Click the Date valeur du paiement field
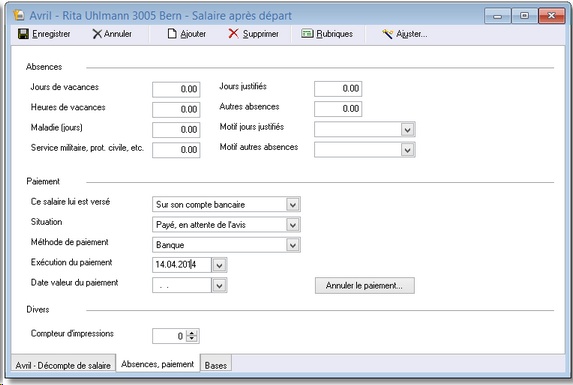The image size is (573, 385). [182, 285]
